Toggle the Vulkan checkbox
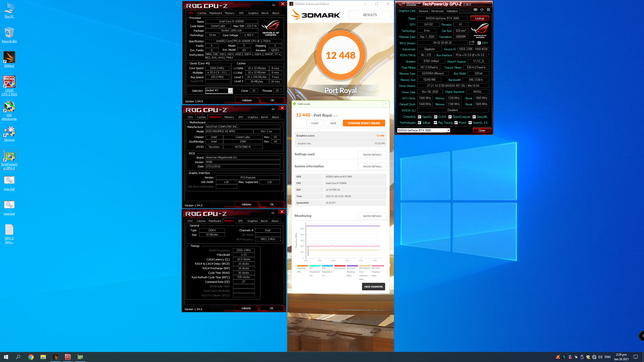This screenshot has width=644, height=362. (x=419, y=123)
